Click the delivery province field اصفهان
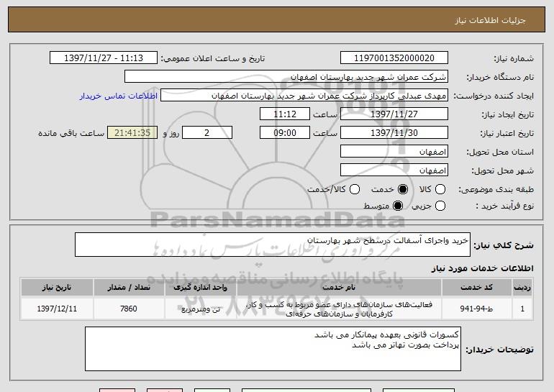Viewport: 554px width, 392px height. [x=394, y=152]
